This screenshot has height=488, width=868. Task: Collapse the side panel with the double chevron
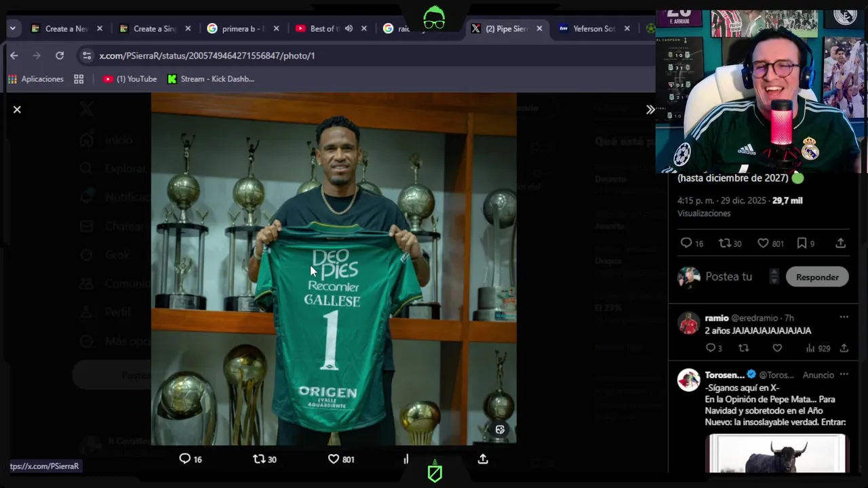(x=650, y=109)
